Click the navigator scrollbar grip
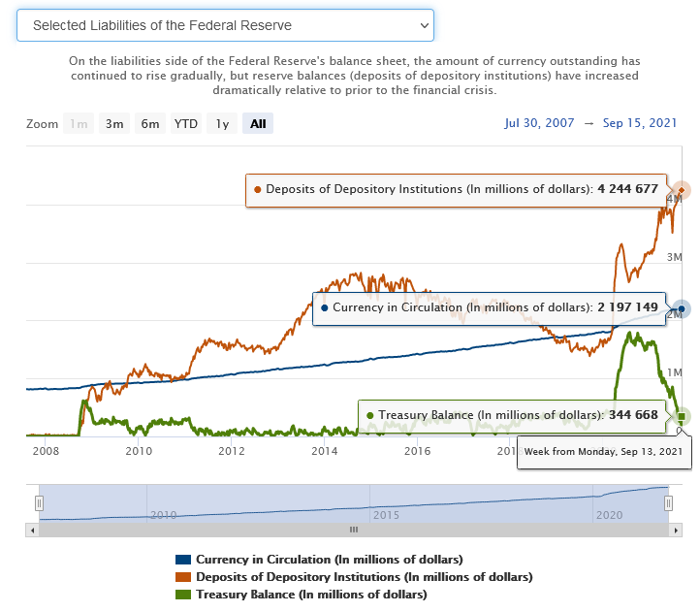700x612 pixels. [354, 530]
